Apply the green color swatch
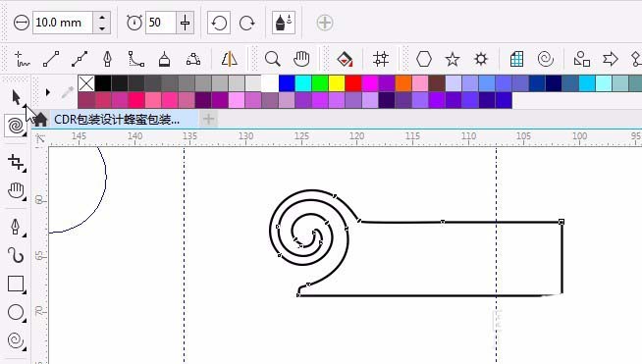This screenshot has width=642, height=364. pyautogui.click(x=320, y=83)
